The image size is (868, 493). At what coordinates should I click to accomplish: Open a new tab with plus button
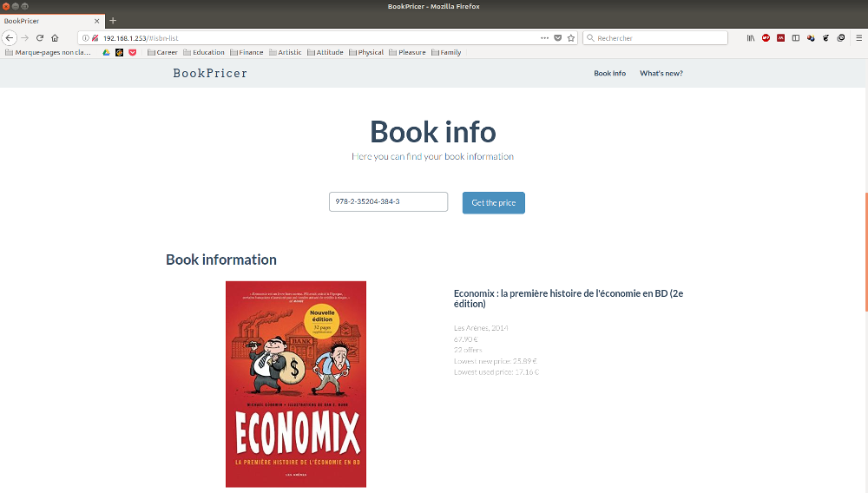point(113,21)
